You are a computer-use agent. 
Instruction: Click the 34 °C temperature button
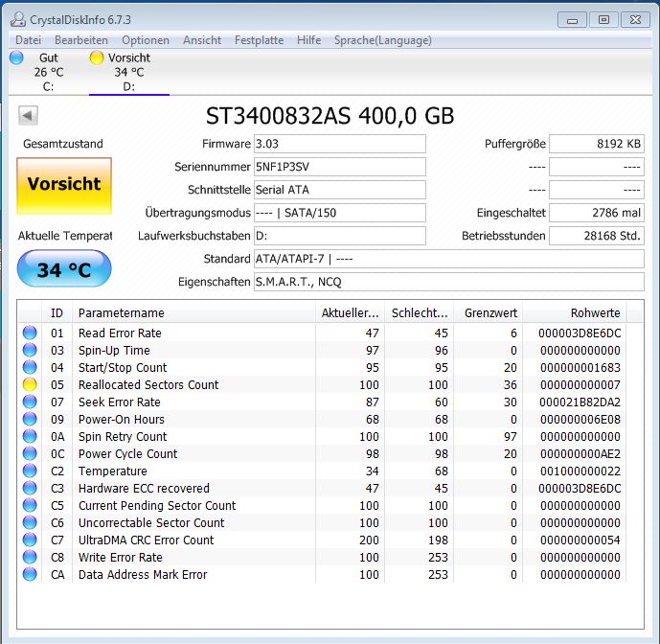pyautogui.click(x=64, y=268)
